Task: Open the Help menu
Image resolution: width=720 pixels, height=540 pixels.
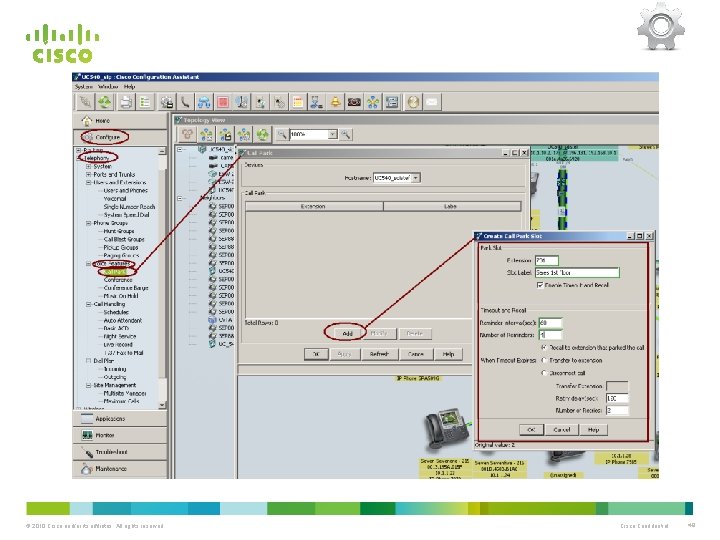Action: tap(129, 86)
